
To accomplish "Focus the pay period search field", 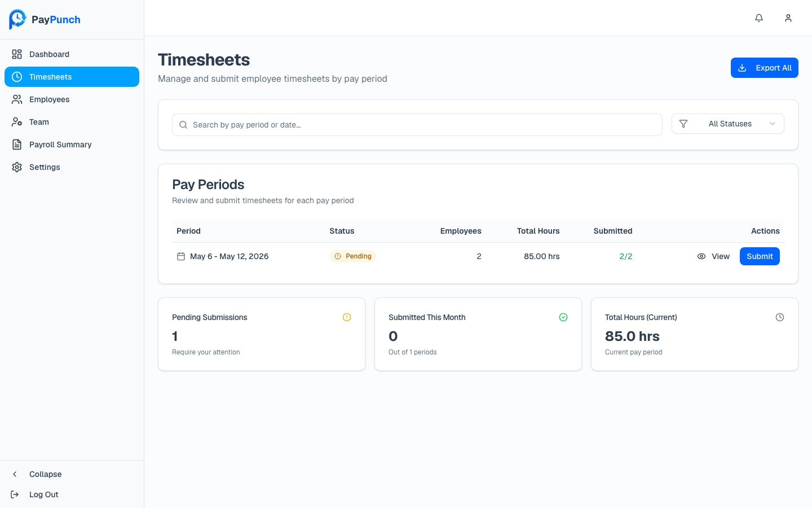I will 417,125.
